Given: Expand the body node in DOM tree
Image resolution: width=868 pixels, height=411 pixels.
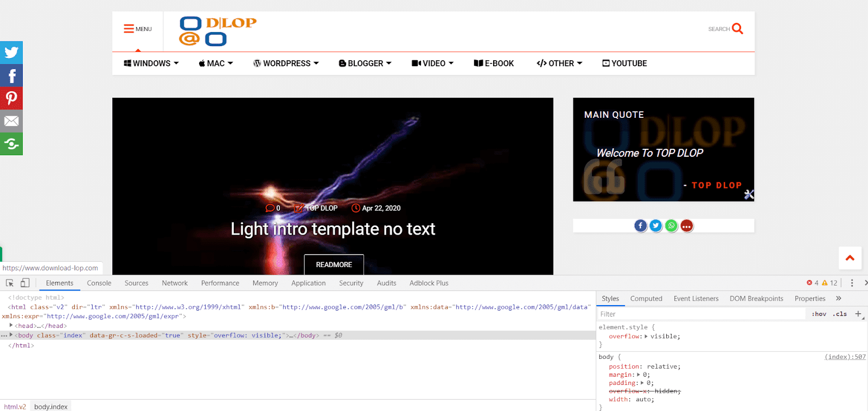Looking at the screenshot, I should click(11, 335).
